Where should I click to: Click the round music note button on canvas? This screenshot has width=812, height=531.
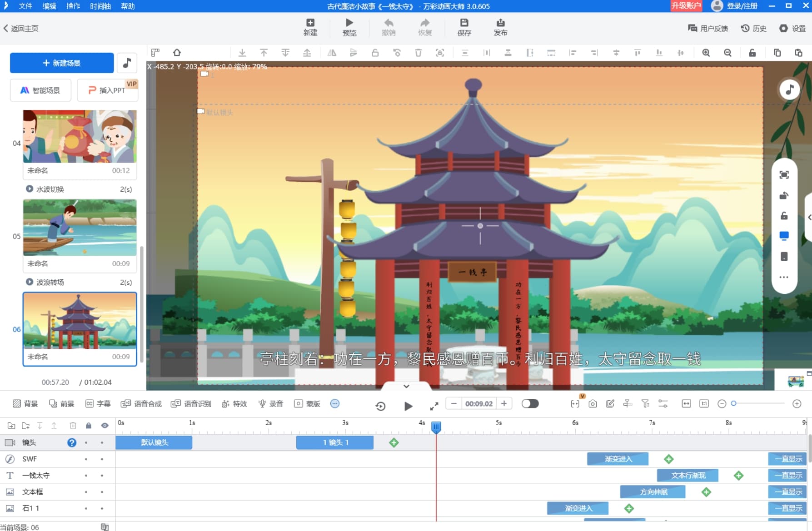pos(790,89)
